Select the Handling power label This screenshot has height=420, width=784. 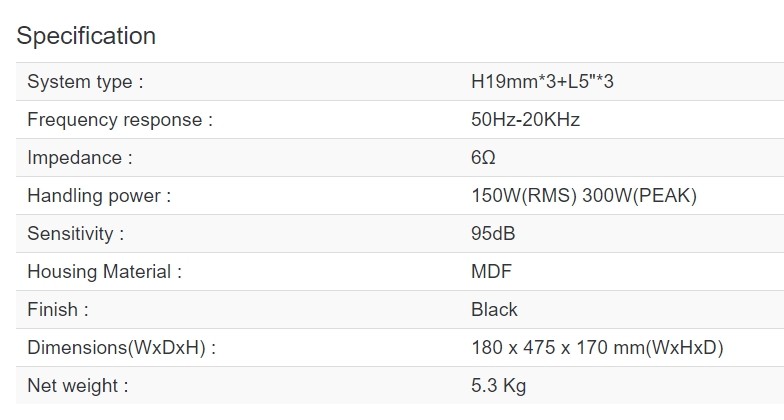click(99, 196)
